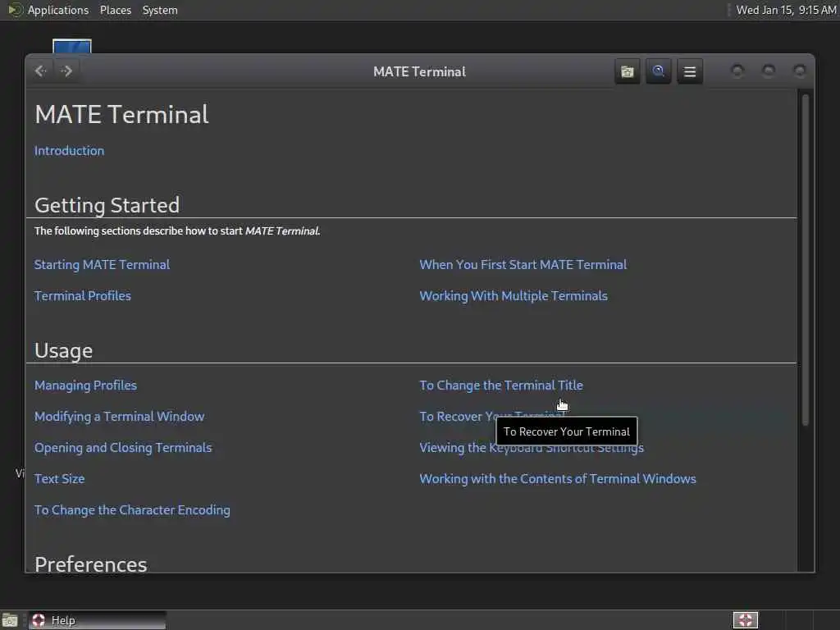
Task: Click the clock showing Wed Jan 15
Action: tap(786, 10)
